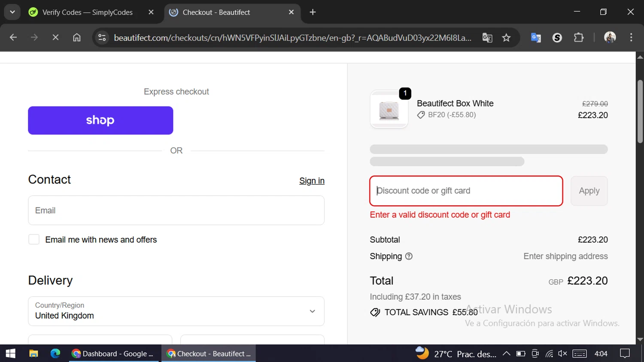Check the battery status icon
The height and width of the screenshot is (362, 644).
coord(521,353)
